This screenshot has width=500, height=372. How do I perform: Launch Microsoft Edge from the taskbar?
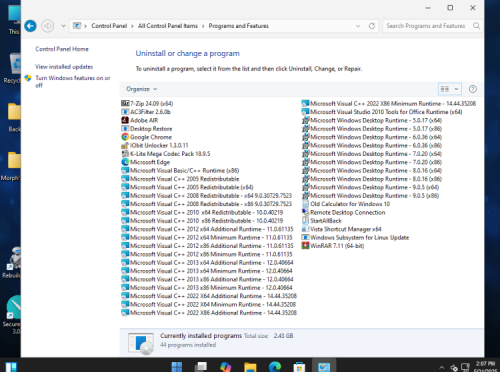[275, 367]
